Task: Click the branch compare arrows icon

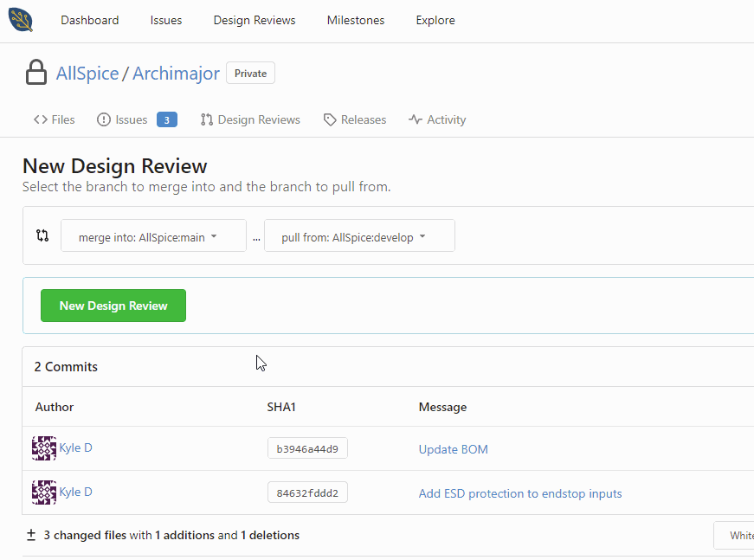Action: [42, 235]
